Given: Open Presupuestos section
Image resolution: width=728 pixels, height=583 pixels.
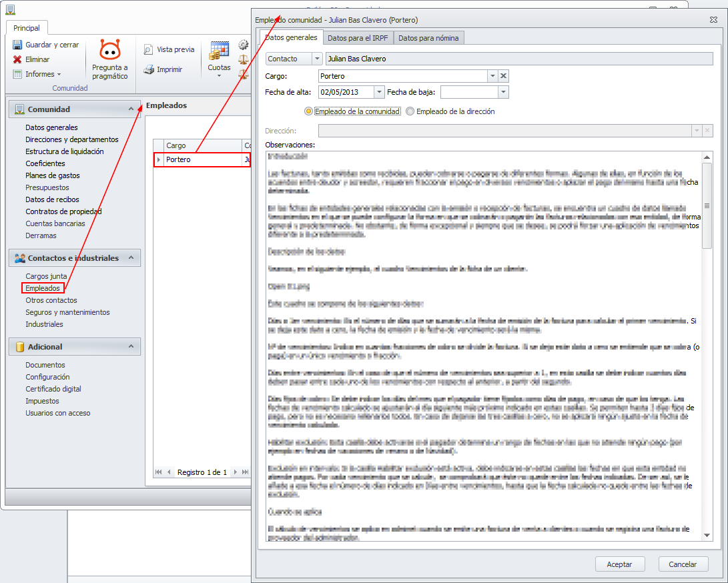Looking at the screenshot, I should (x=47, y=188).
